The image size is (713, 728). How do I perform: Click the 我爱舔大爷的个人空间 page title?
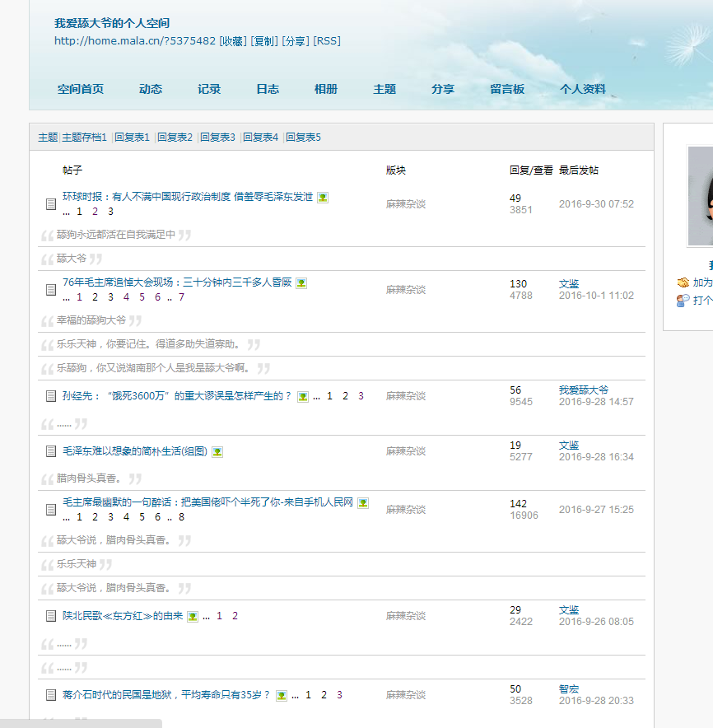click(112, 23)
